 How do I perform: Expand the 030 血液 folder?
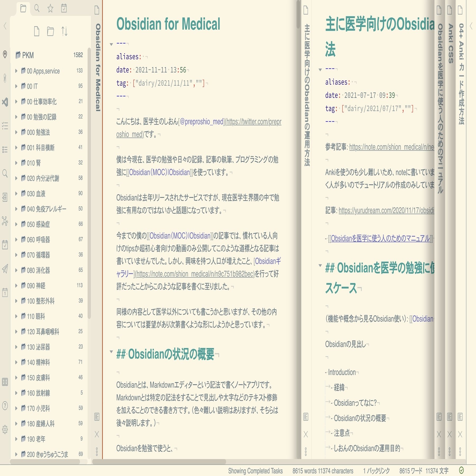click(x=16, y=194)
